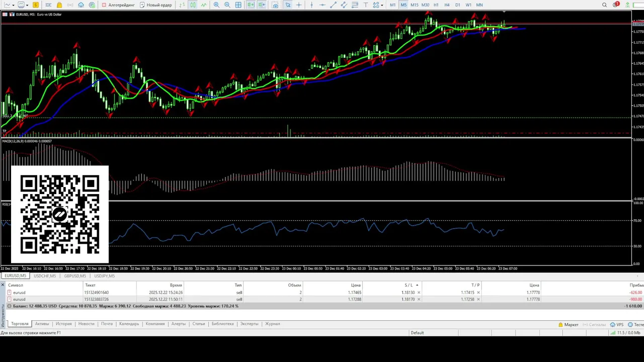Switch to GBPUSD,M5 chart tab
Viewport: 644px width, 362px height.
click(x=75, y=276)
